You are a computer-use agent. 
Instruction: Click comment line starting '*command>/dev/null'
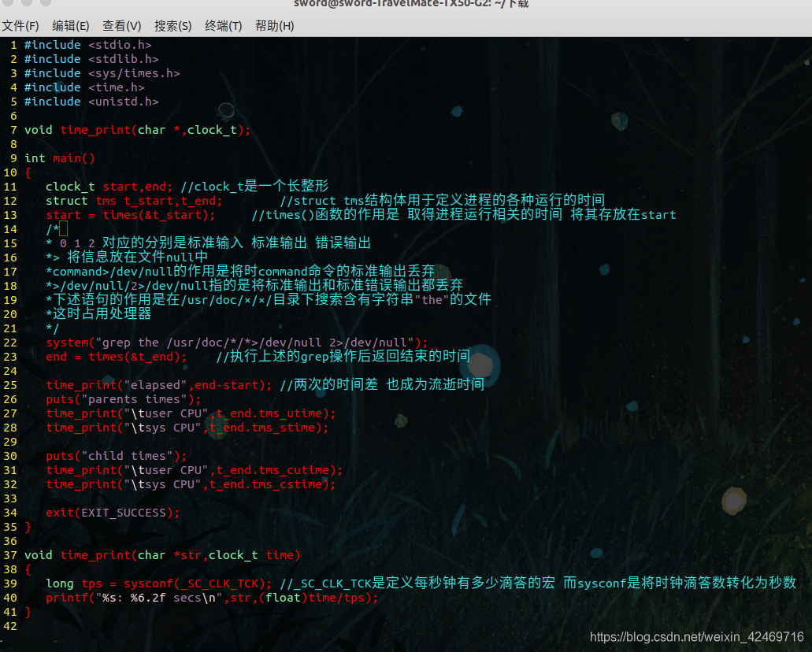[x=240, y=272]
